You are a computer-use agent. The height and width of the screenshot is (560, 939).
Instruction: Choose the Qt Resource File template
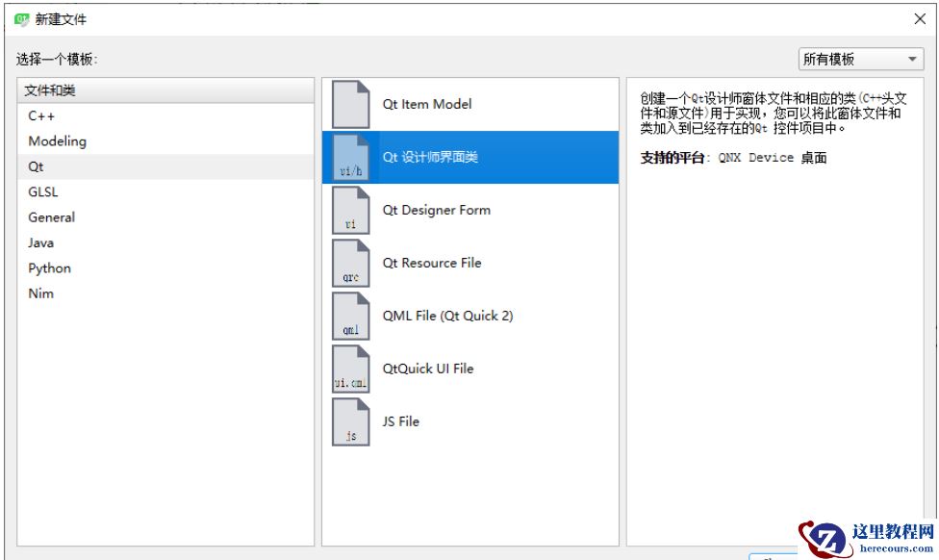[x=470, y=263]
